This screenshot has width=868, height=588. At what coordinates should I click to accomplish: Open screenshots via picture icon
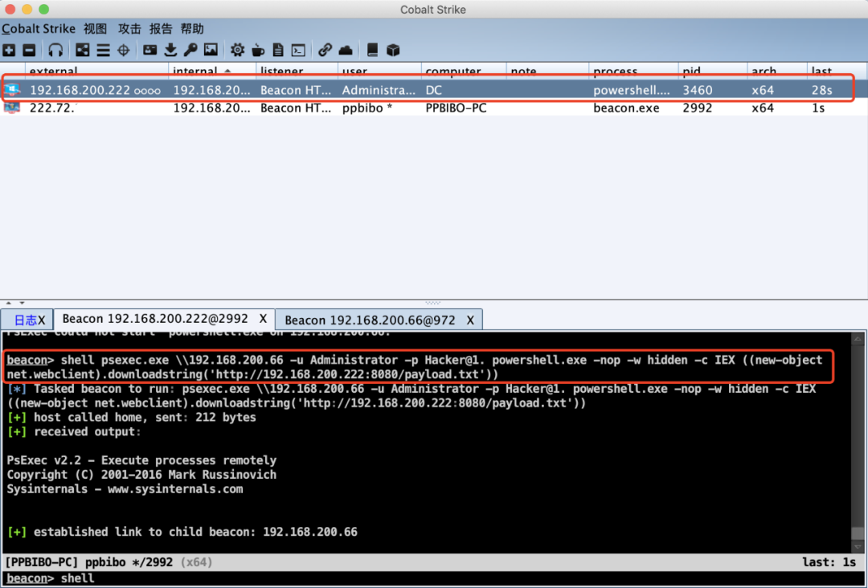click(211, 51)
